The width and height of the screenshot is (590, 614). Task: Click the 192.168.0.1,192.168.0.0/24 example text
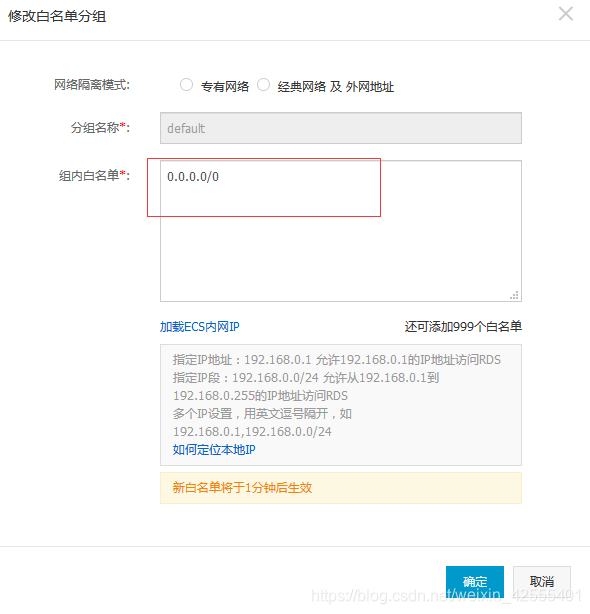(252, 432)
